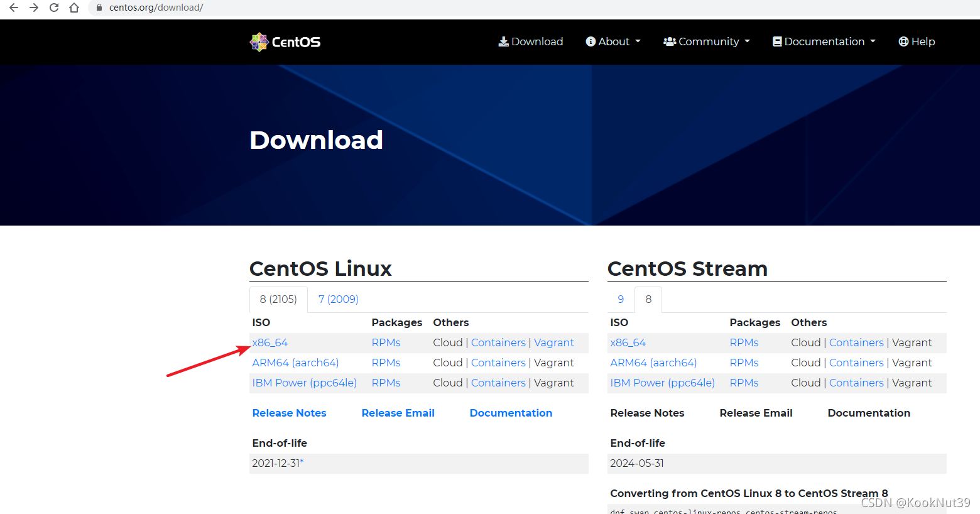Image resolution: width=980 pixels, height=514 pixels.
Task: Open the Help link with lifebuoy icon
Action: [917, 41]
